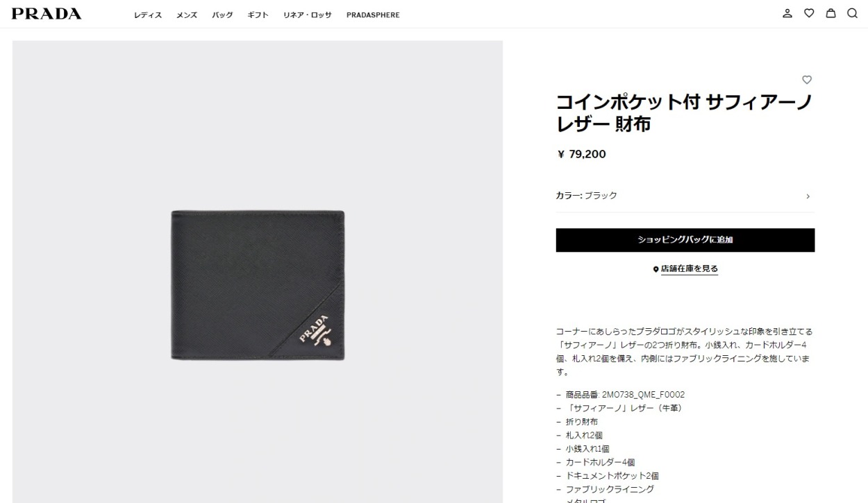The width and height of the screenshot is (868, 503).
Task: Open the search magnifier icon
Action: point(852,13)
